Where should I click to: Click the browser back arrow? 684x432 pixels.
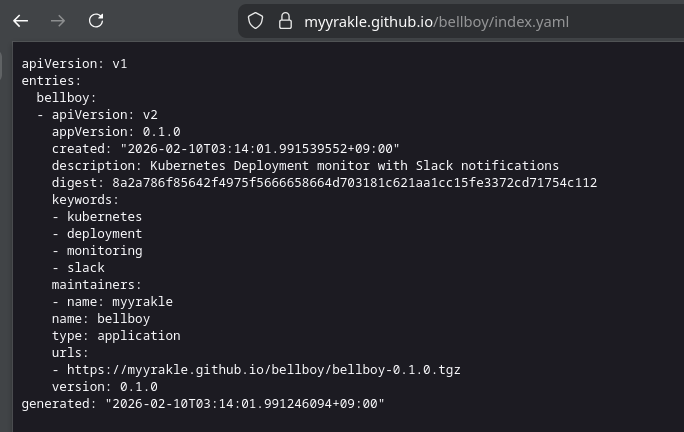(x=21, y=20)
